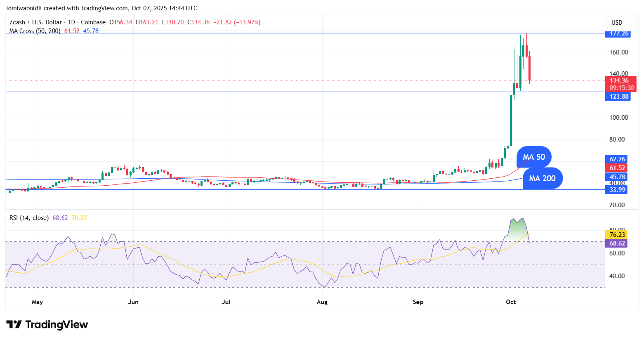This screenshot has width=644, height=340.
Task: Click the May label on time axis
Action: 37,302
